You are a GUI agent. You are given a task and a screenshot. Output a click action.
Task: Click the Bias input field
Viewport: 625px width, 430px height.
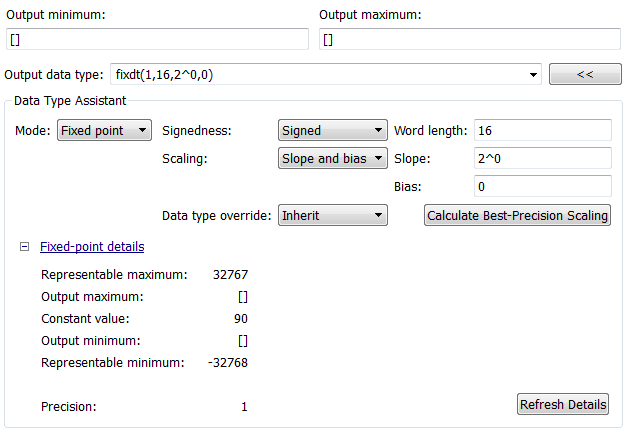click(542, 187)
